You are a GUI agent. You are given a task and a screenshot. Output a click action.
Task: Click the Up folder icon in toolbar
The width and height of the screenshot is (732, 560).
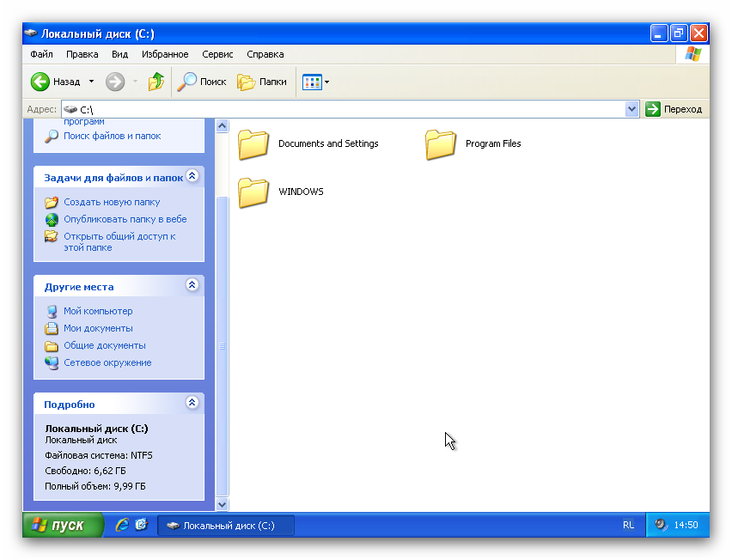coord(156,82)
